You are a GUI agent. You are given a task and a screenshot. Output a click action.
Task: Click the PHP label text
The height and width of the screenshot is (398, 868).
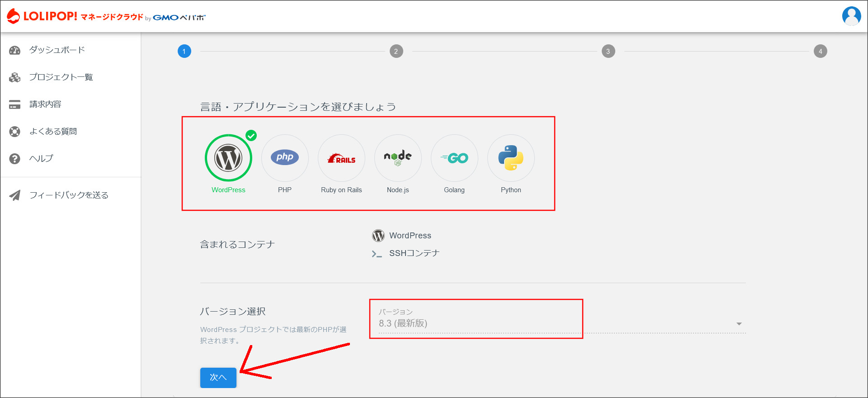point(285,190)
